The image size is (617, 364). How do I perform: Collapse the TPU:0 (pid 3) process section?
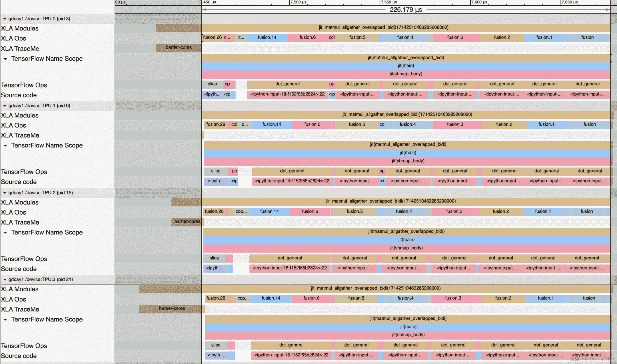pos(5,19)
